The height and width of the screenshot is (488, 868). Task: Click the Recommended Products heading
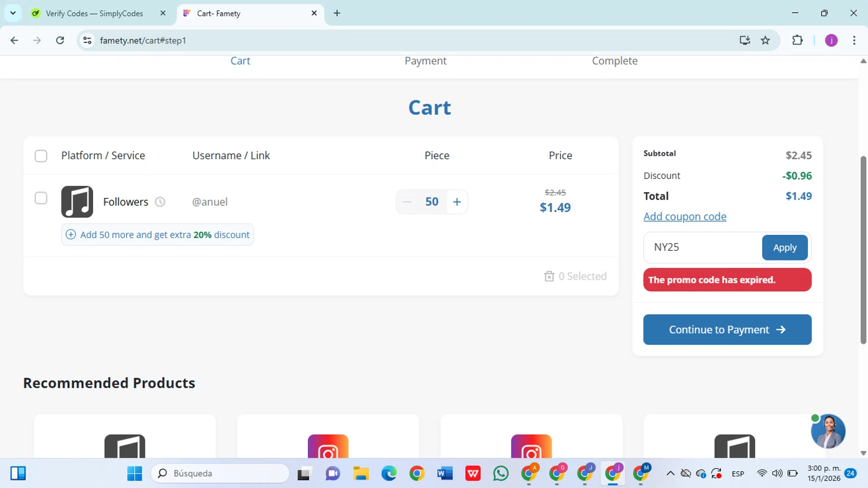[109, 383]
